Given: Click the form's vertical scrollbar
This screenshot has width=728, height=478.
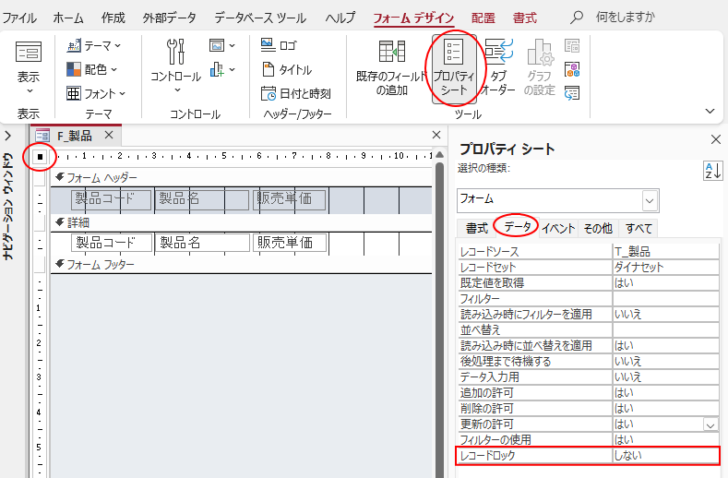Looking at the screenshot, I should pos(439,317).
